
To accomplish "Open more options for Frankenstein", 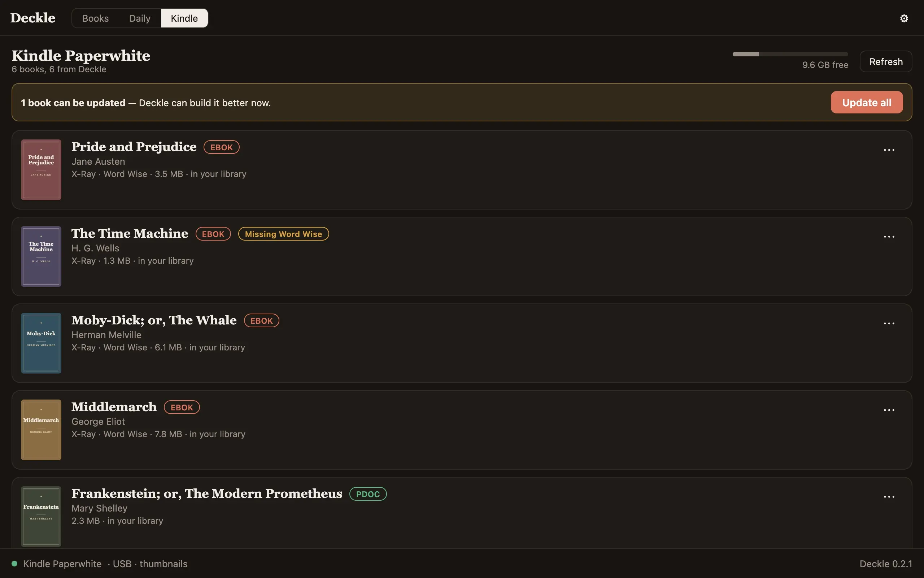I will [889, 497].
